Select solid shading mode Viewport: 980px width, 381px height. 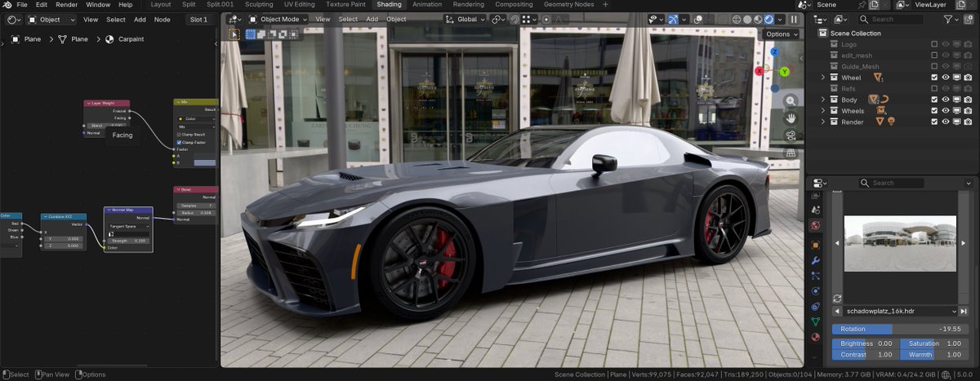point(747,19)
